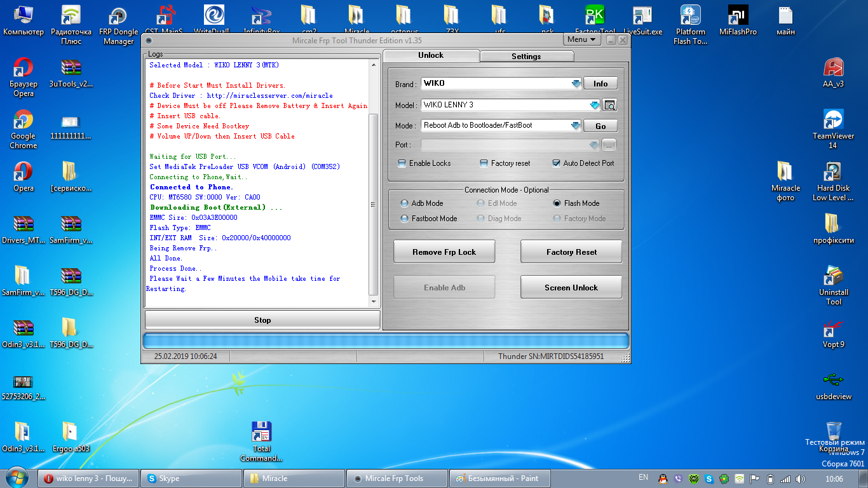Click the Stop button
This screenshot has width=868, height=488.
tap(262, 320)
